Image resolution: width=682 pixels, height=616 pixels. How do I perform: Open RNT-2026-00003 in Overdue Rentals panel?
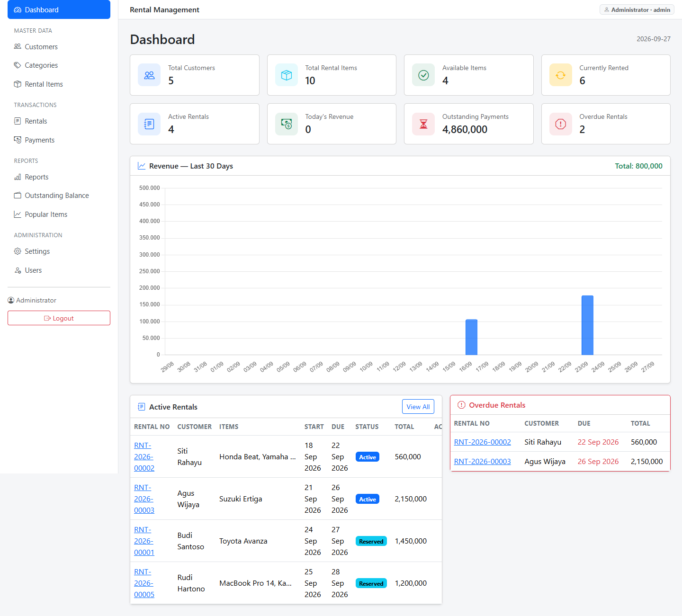pos(482,461)
